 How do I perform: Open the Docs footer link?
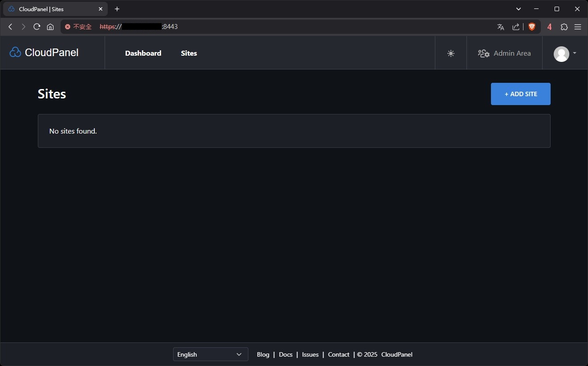(286, 354)
